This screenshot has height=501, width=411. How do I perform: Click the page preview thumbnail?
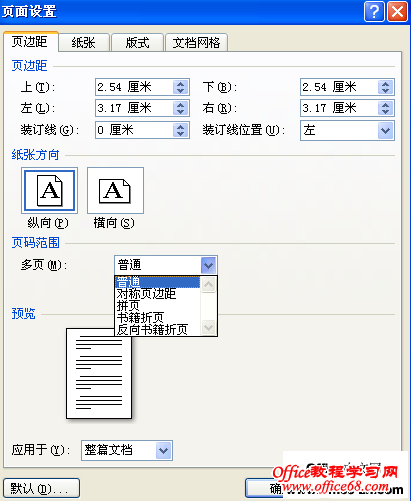pos(99,373)
